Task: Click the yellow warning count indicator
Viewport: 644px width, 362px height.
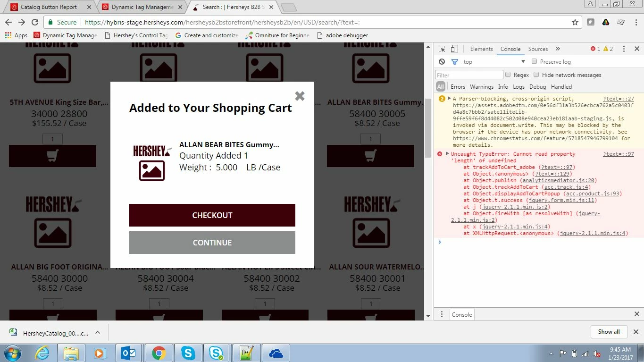Action: coord(608,49)
